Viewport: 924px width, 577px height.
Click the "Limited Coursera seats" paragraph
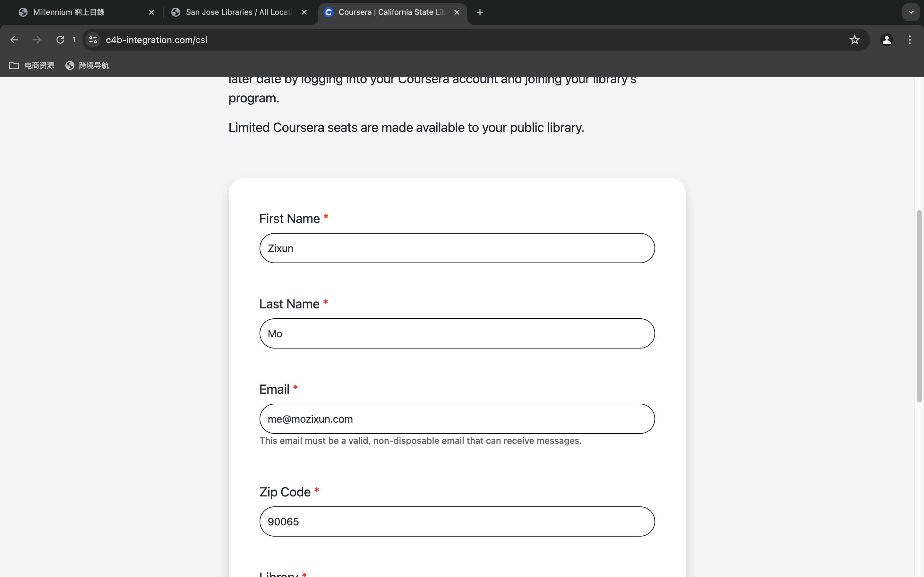click(406, 127)
